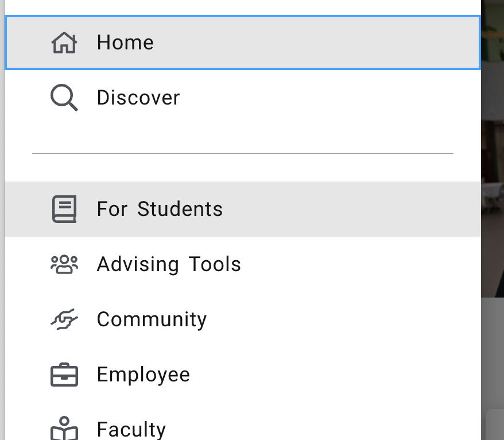The image size is (504, 440).
Task: Click the partially visible card at bottom right
Action: 495,424
